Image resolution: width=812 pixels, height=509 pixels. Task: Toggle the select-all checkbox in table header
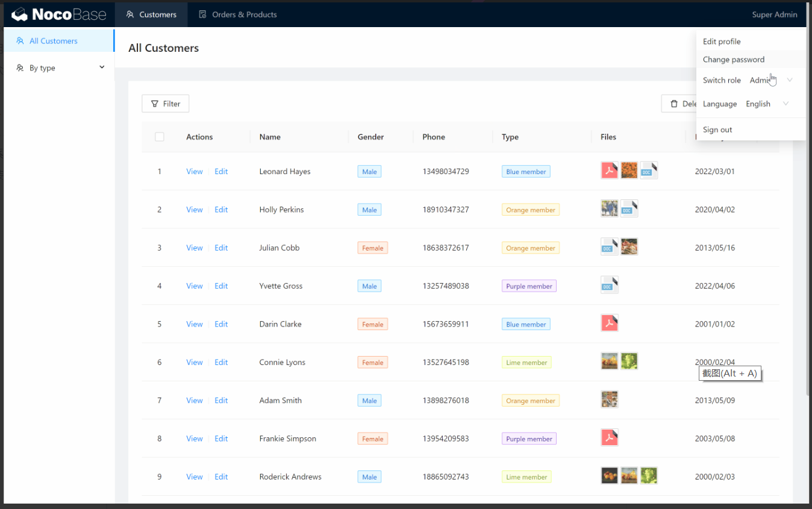coord(160,137)
